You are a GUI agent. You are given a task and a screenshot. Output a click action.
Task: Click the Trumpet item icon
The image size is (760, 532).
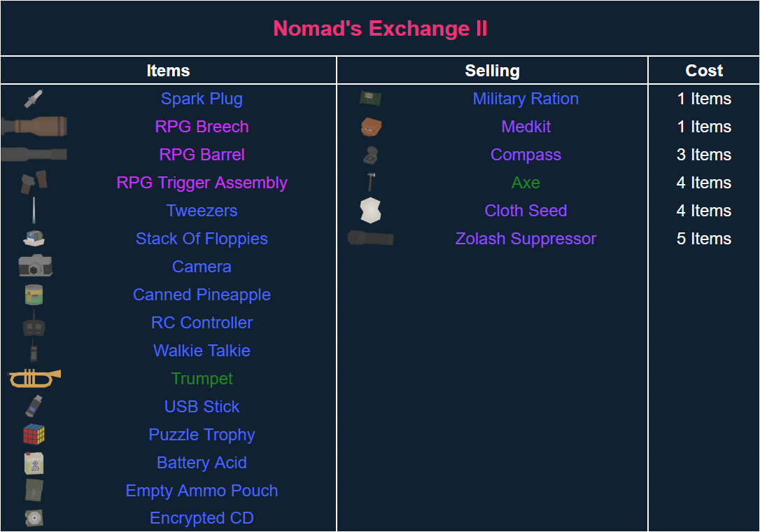(x=34, y=379)
